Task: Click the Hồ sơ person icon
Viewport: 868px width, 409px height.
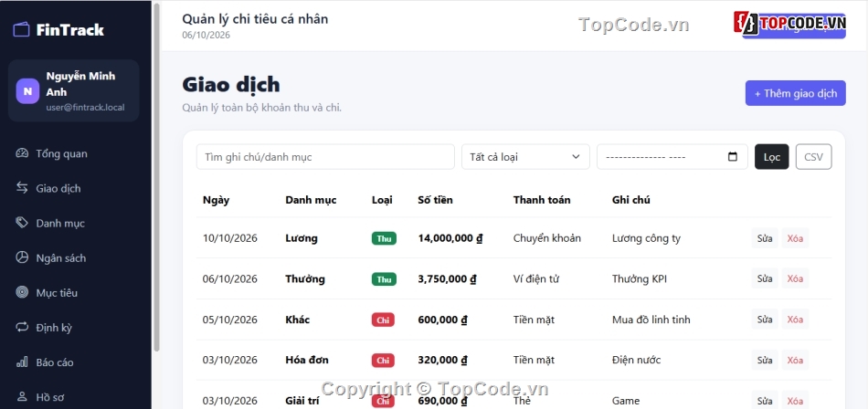Action: coord(22,397)
